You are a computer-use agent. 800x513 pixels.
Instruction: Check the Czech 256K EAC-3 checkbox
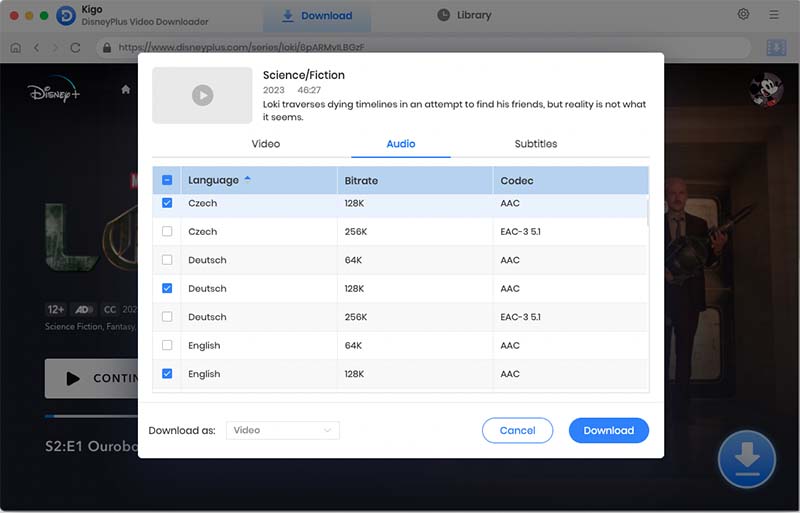point(167,232)
